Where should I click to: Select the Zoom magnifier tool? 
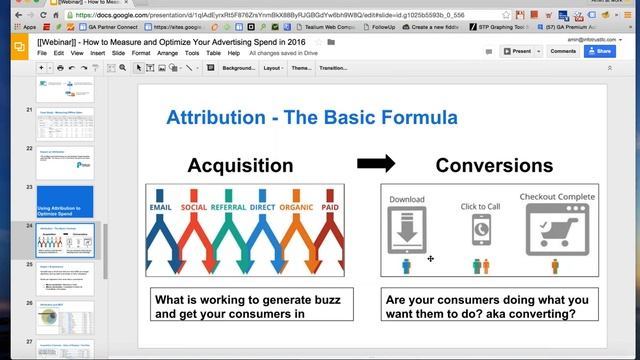coord(122,68)
